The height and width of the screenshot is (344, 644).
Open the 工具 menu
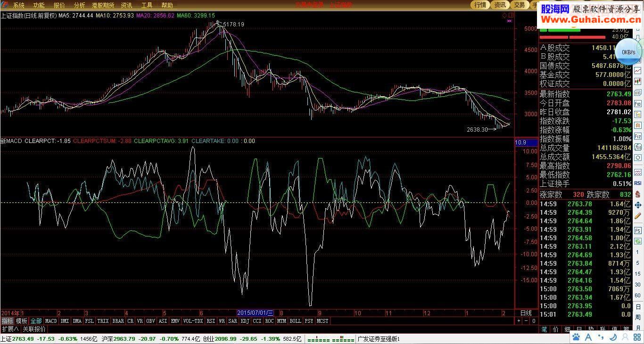click(147, 5)
